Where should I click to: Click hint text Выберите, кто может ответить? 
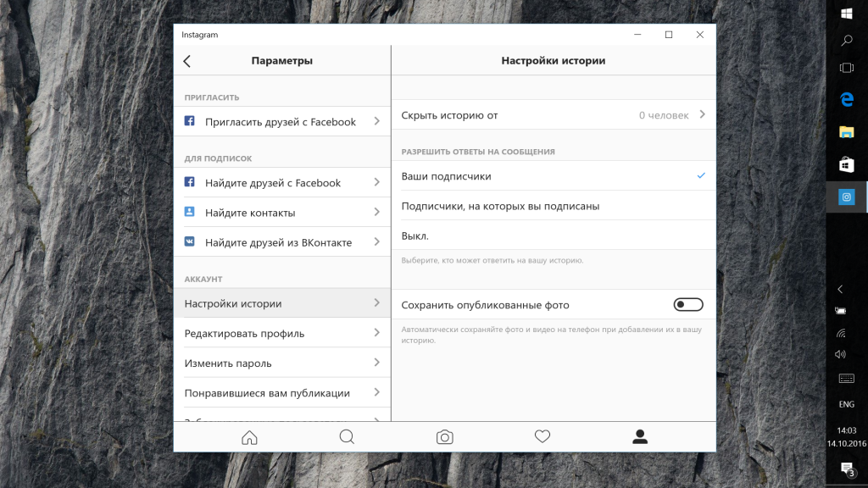pos(492,260)
